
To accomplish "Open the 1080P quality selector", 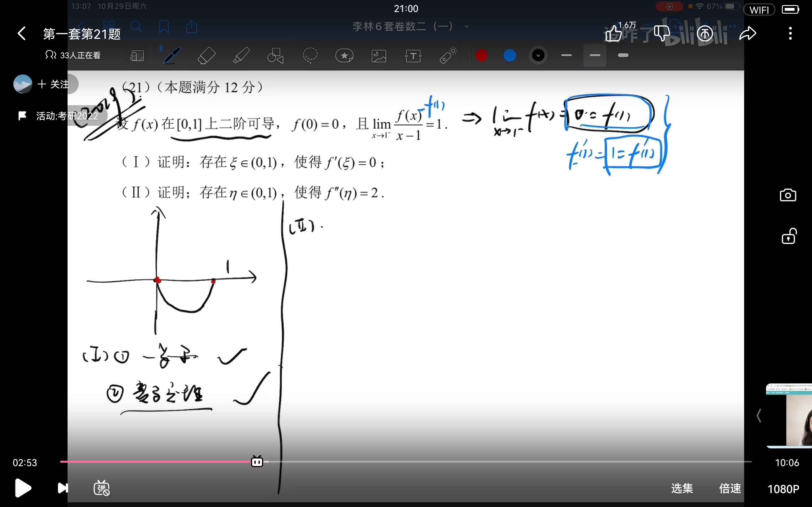I will (783, 489).
